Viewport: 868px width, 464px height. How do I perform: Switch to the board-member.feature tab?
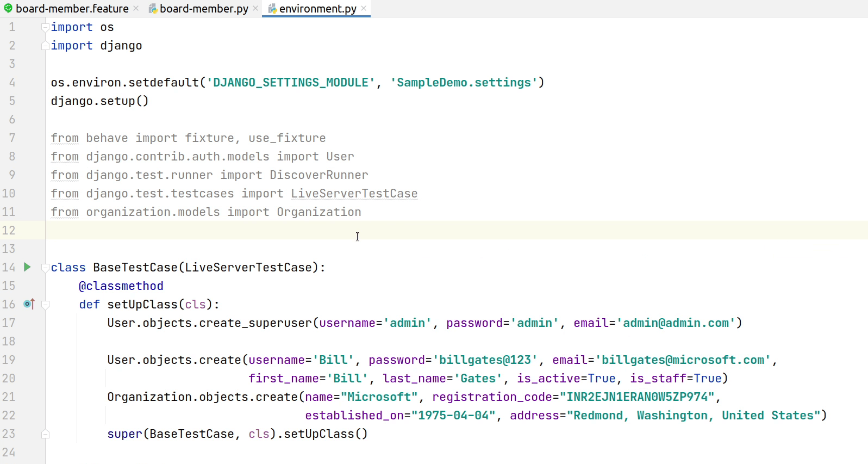point(72,9)
